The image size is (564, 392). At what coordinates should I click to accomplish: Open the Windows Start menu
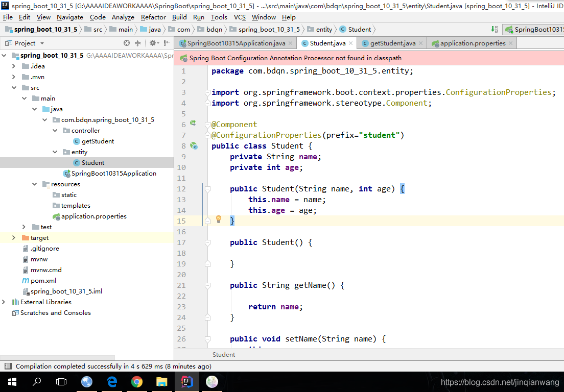(12, 382)
